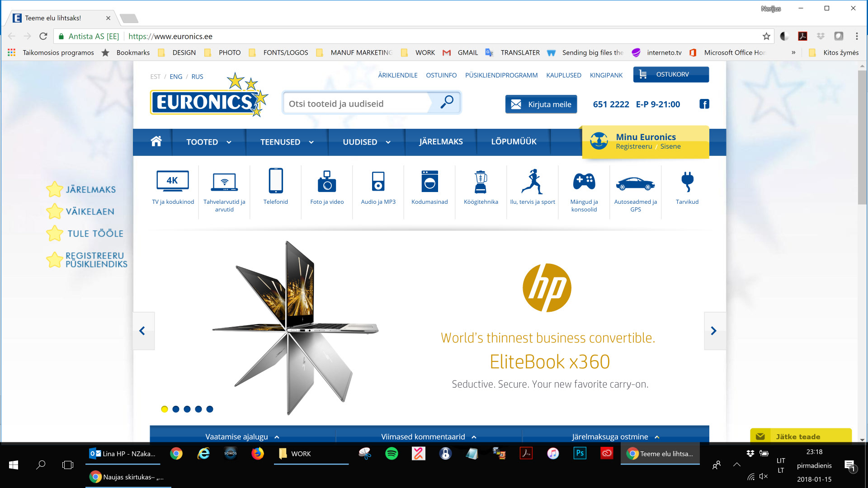This screenshot has height=488, width=868.
Task: Expand the TOOTED dropdown menu
Action: pos(209,142)
